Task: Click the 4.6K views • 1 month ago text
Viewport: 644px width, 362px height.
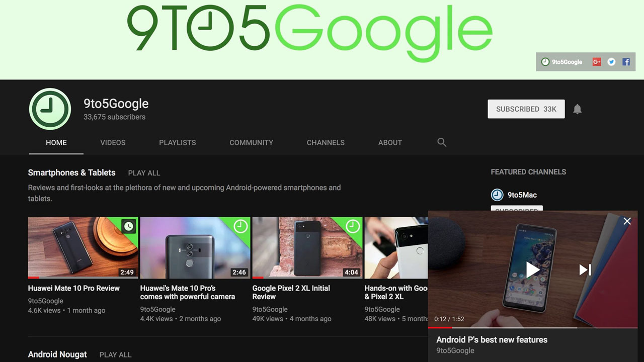Action: pyautogui.click(x=67, y=310)
